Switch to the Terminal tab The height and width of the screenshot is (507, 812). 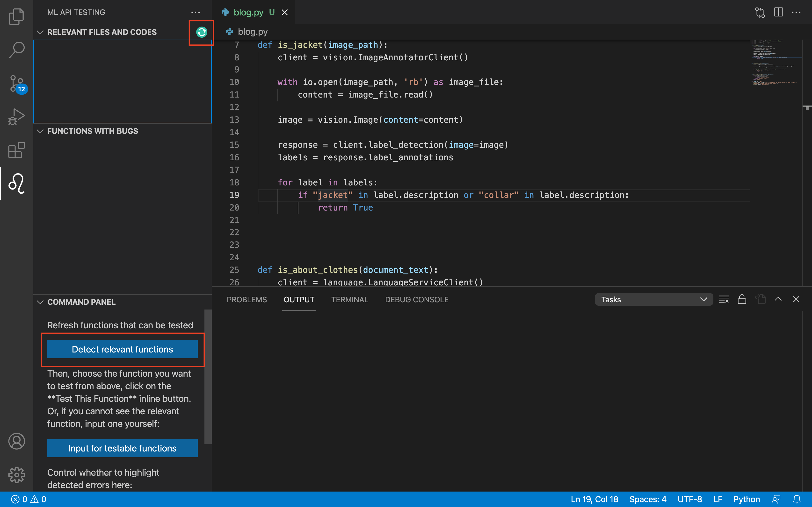[x=350, y=299]
